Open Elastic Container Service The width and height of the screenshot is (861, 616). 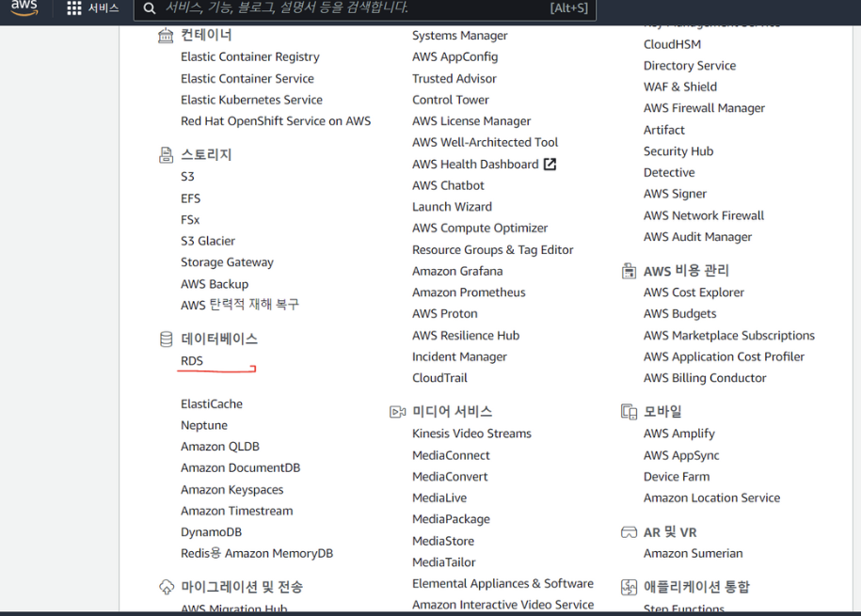click(247, 78)
